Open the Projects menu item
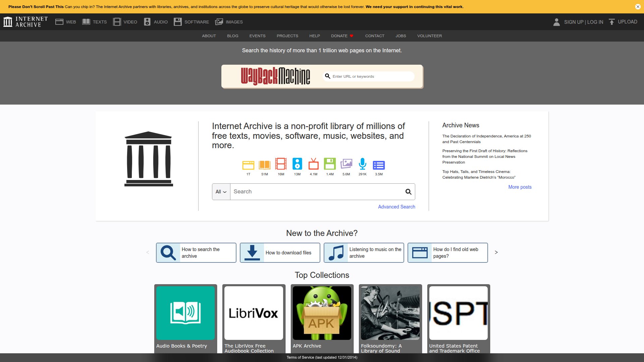 (287, 36)
